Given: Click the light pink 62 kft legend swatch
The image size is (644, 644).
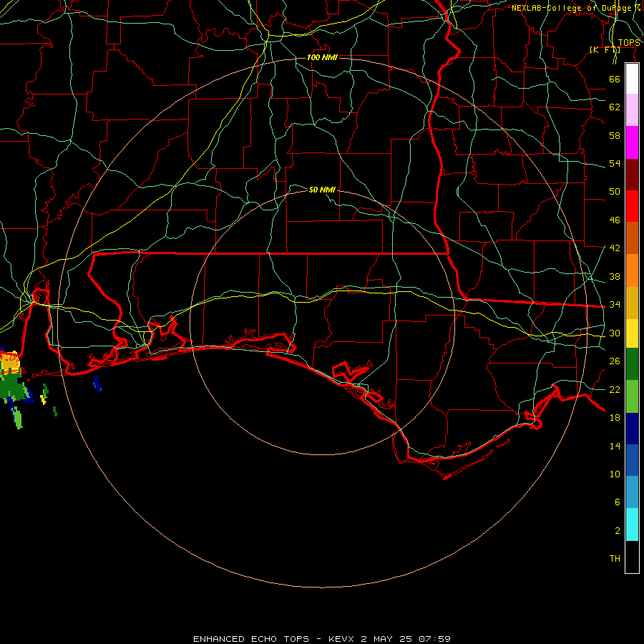Looking at the screenshot, I should pos(632,110).
